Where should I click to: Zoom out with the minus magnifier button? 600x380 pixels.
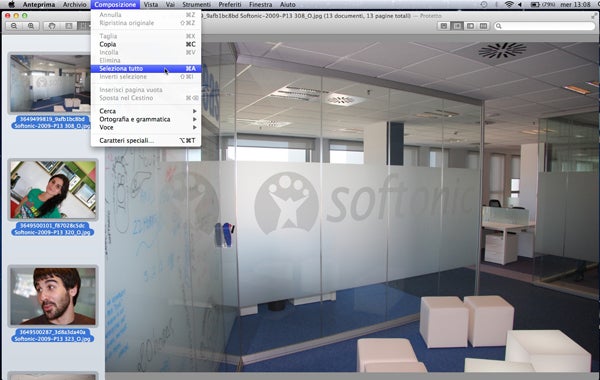[14, 26]
